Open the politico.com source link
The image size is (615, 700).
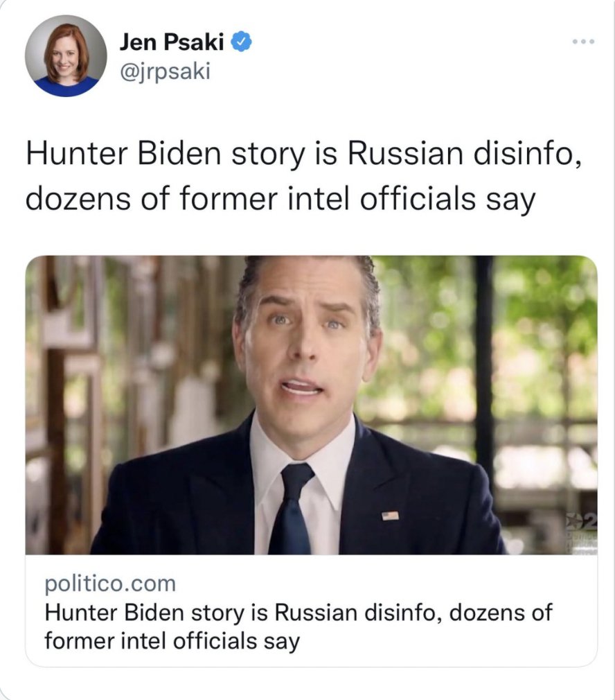[110, 584]
